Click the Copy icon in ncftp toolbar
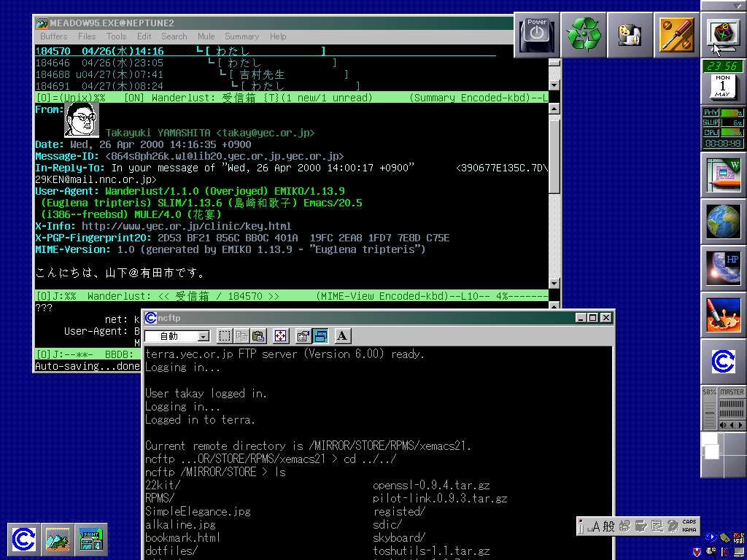 (241, 336)
